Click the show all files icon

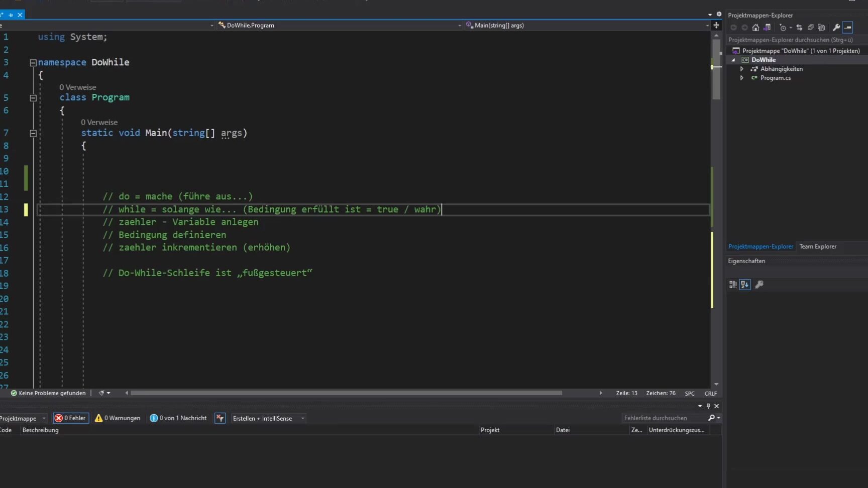pos(821,28)
